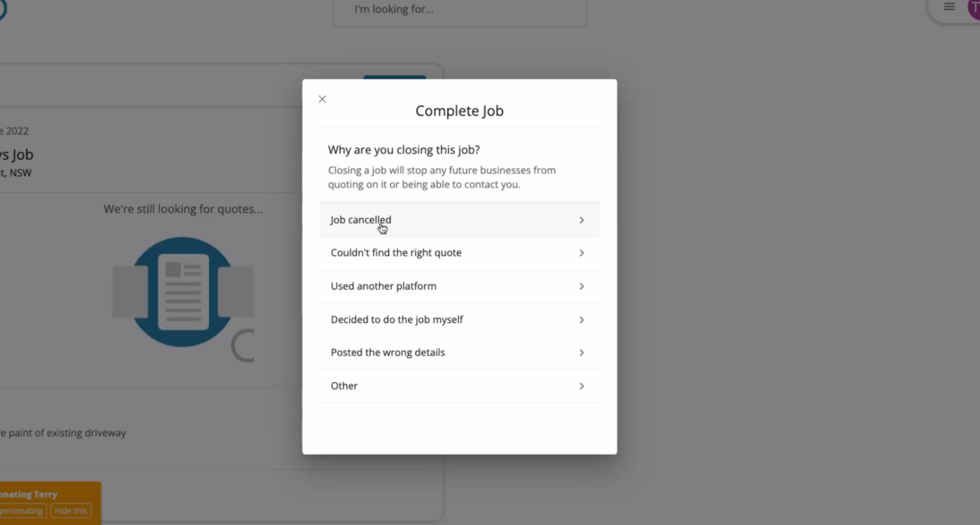Viewport: 980px width, 525px height.
Task: Select the "Job cancelled" reason
Action: 361,220
